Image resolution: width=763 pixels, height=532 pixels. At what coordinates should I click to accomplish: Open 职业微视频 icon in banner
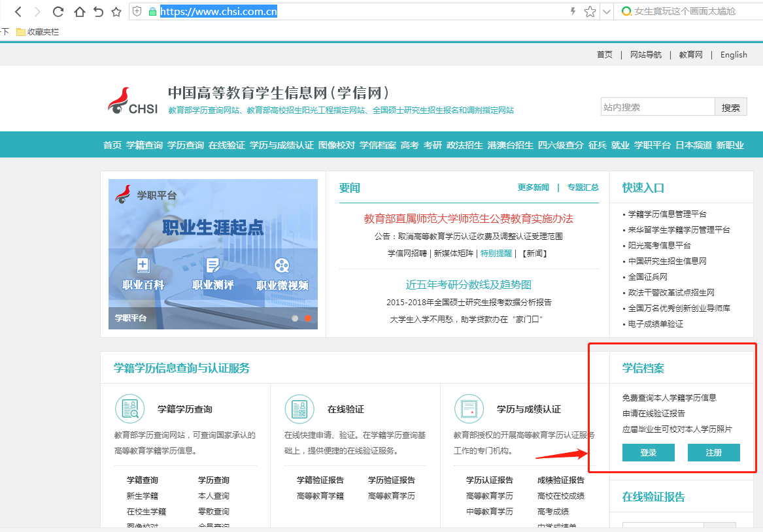pos(282,266)
